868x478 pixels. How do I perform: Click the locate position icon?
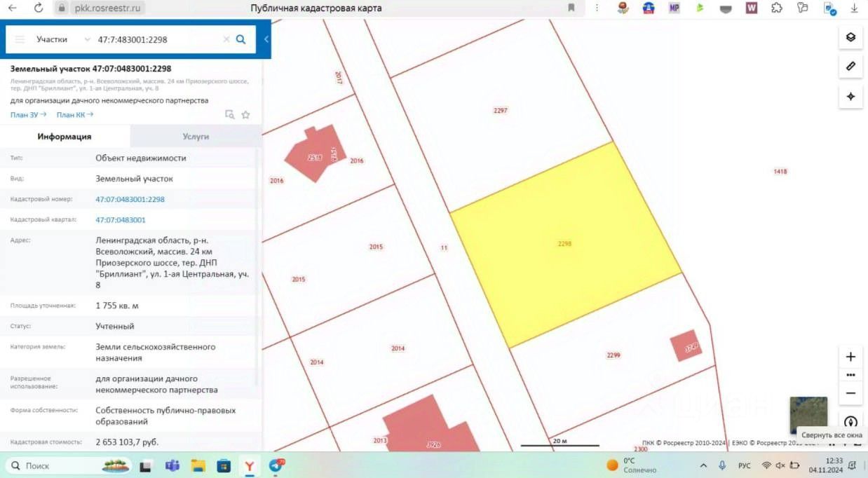[x=850, y=96]
